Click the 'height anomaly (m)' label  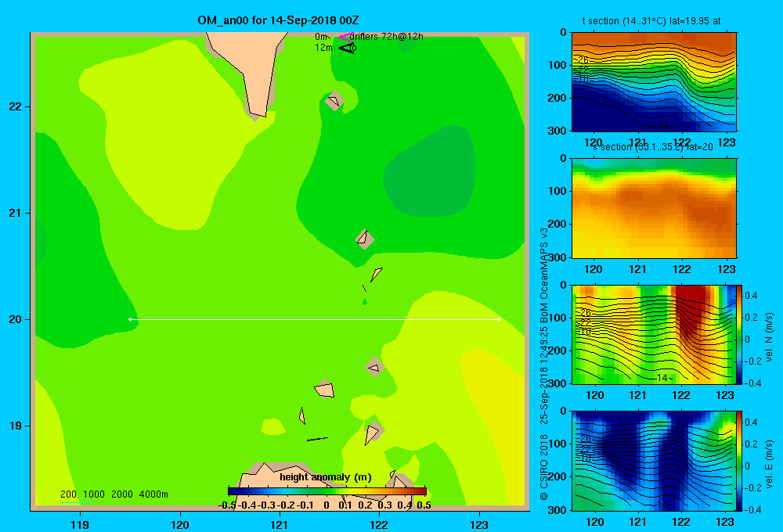(326, 477)
